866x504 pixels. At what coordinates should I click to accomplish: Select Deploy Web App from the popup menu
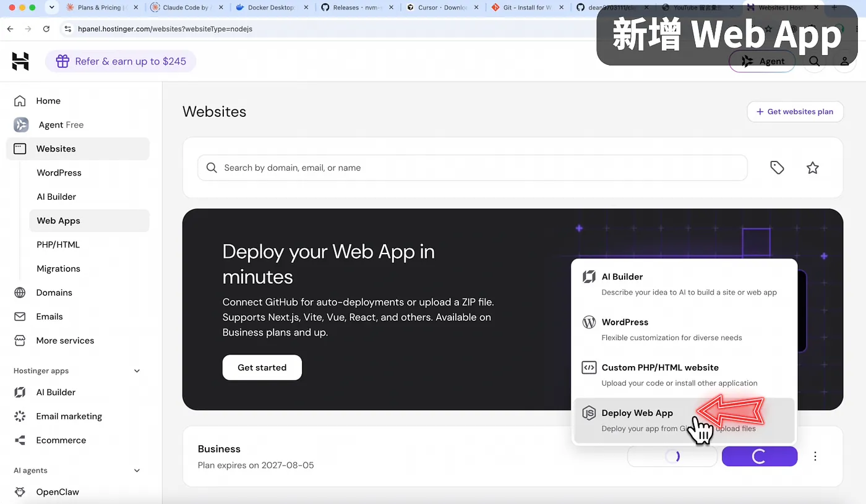point(684,421)
